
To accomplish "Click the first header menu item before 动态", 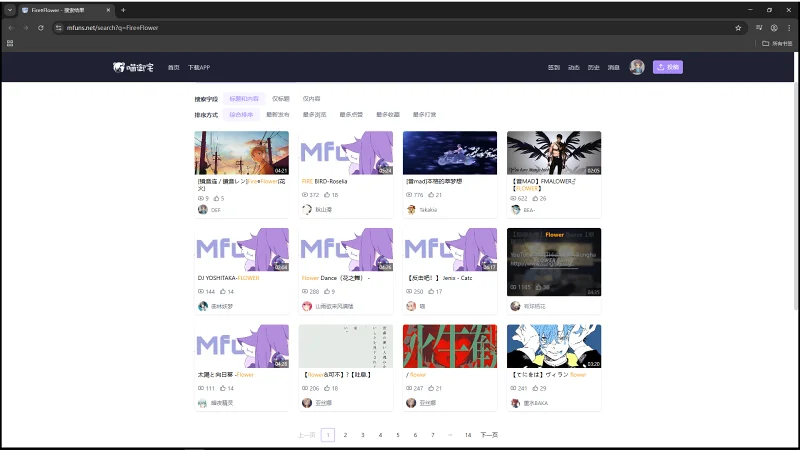I will (x=554, y=67).
